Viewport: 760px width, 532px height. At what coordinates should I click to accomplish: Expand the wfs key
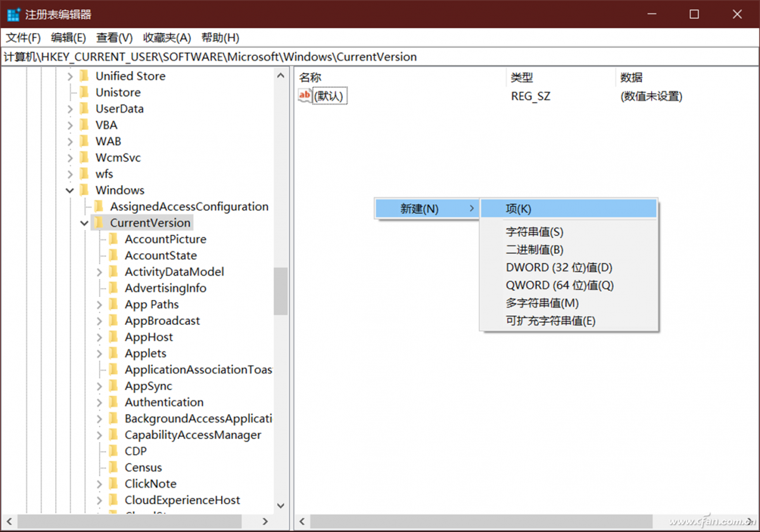(70, 174)
